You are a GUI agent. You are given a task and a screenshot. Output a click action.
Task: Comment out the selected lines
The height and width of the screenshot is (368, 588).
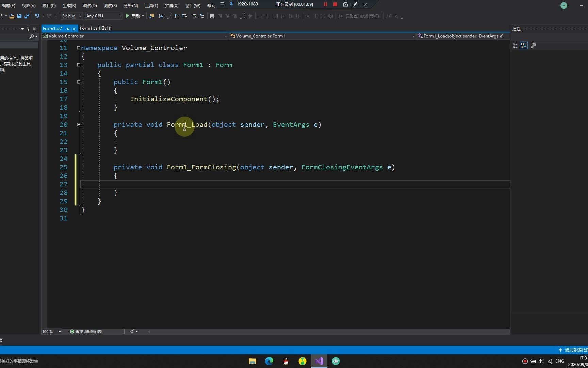pos(195,16)
